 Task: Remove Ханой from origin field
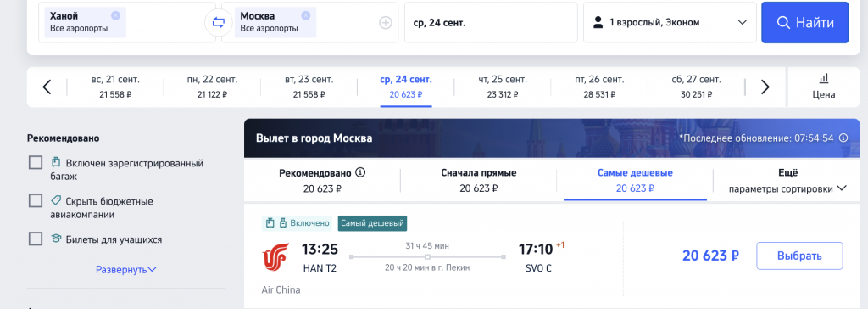[x=115, y=15]
